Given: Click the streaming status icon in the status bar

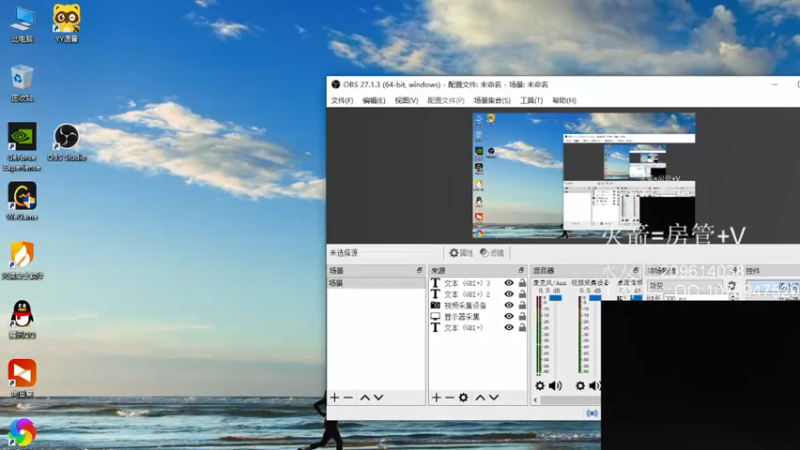Looking at the screenshot, I should [592, 413].
